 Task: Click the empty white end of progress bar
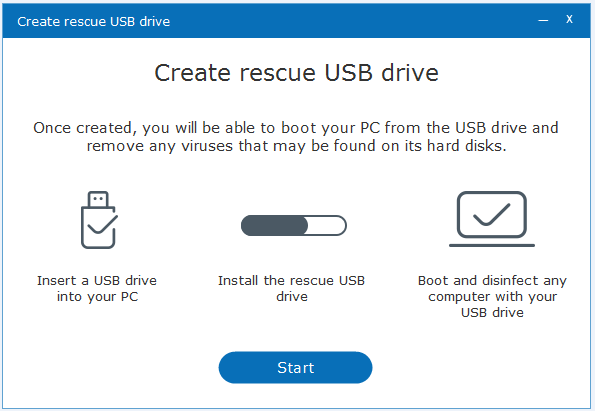[327, 225]
